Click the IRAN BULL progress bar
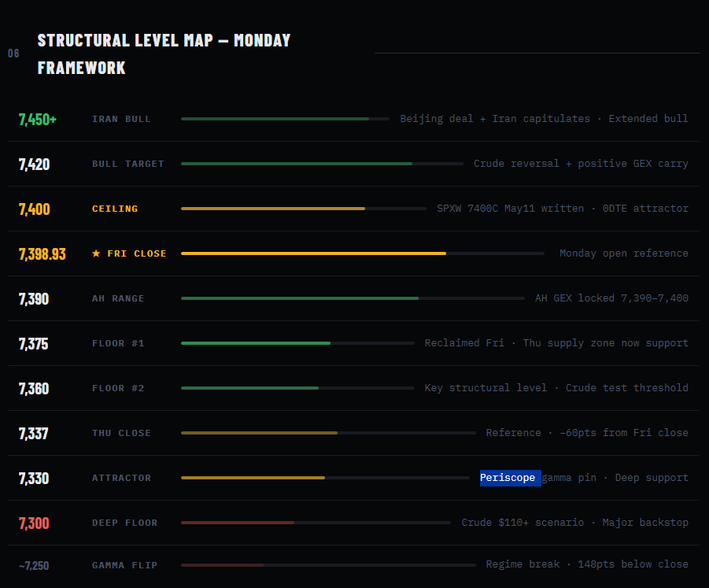Screen dimensions: 709x588 click(285, 119)
